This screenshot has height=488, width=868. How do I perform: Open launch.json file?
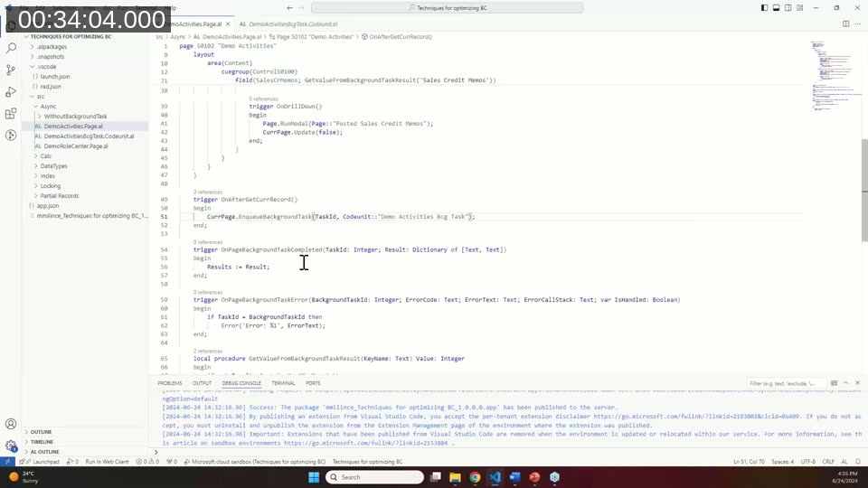coord(55,76)
